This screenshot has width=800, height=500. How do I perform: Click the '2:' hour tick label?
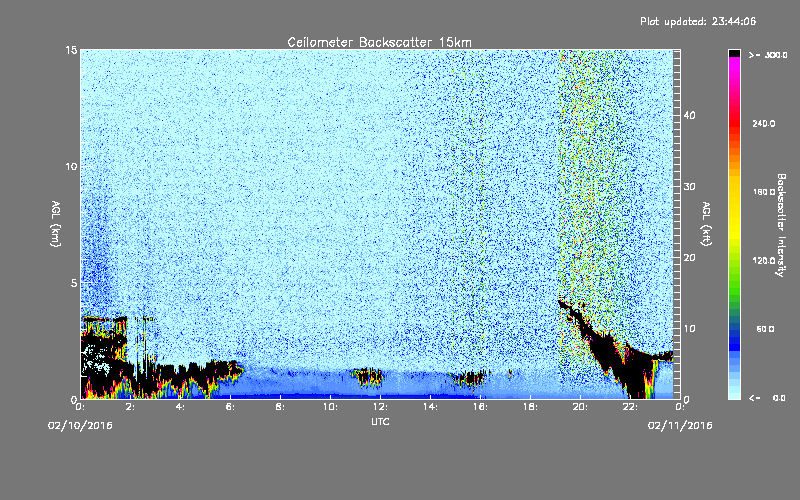coord(131,407)
